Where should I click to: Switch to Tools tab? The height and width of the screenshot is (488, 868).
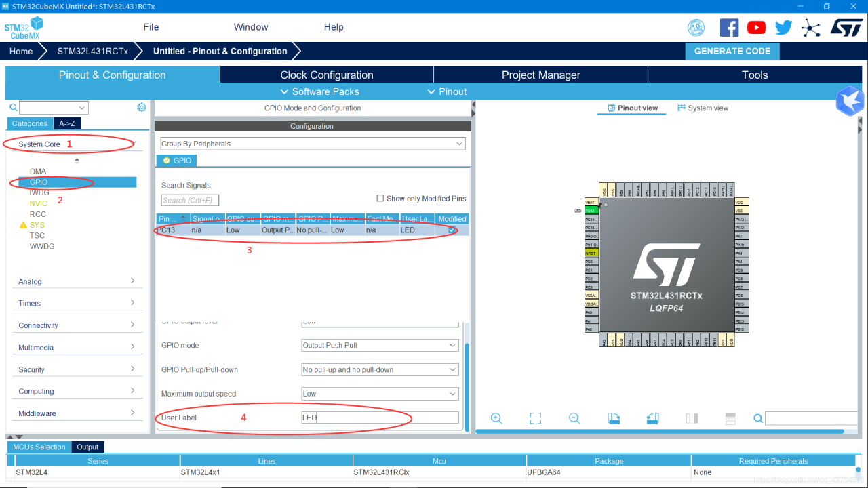coord(755,75)
